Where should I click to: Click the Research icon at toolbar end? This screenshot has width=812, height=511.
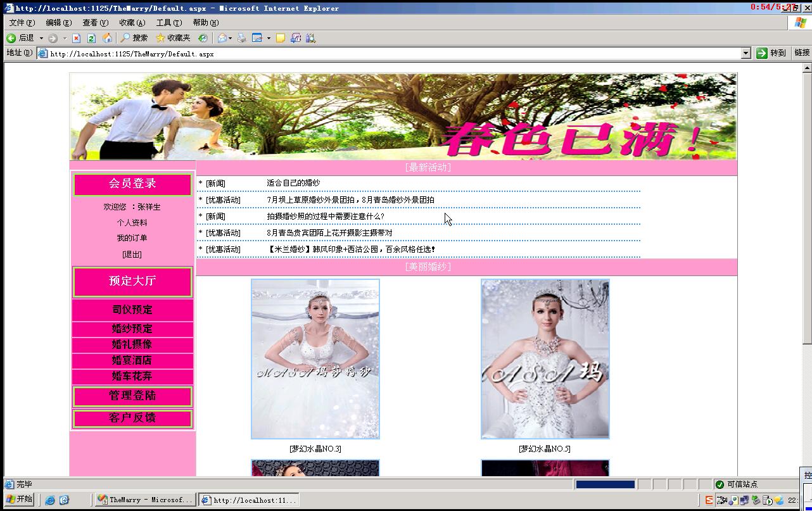point(310,38)
